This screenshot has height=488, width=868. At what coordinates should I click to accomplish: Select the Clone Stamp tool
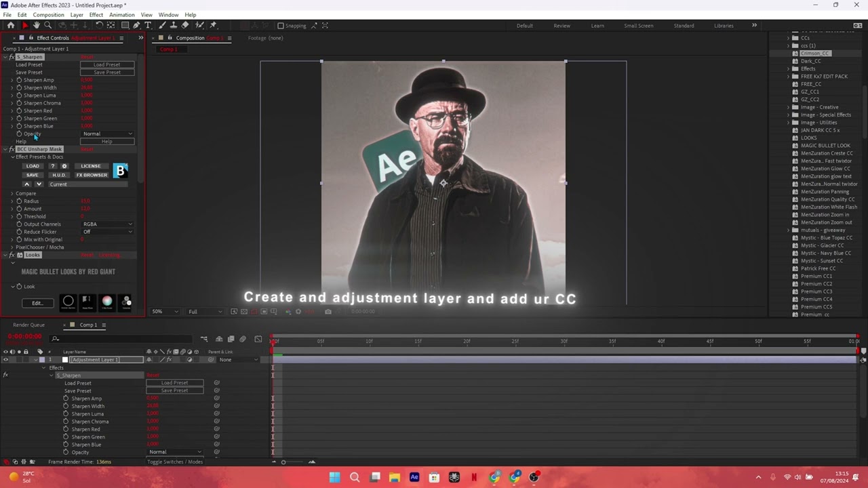click(174, 26)
